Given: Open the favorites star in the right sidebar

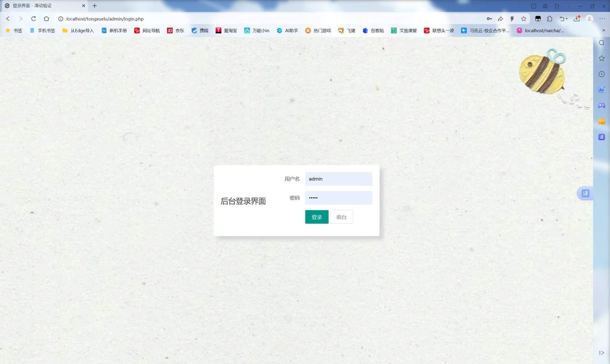Looking at the screenshot, I should [602, 58].
